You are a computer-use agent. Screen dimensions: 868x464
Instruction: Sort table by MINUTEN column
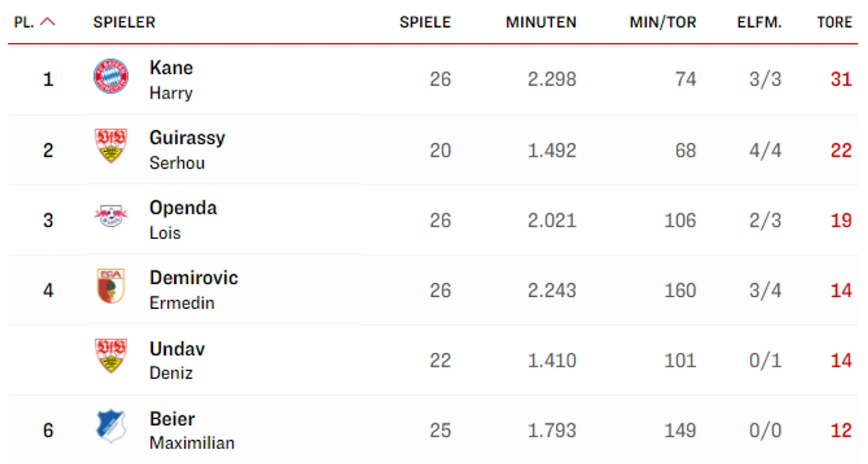pos(541,23)
